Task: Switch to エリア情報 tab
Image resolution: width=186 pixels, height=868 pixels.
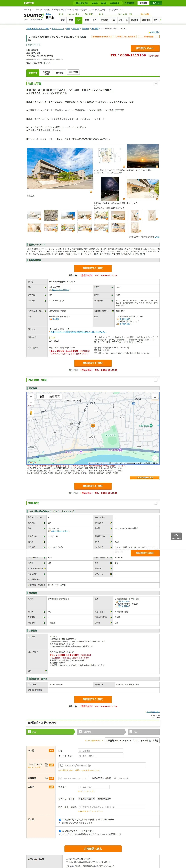Action: tap(73, 72)
